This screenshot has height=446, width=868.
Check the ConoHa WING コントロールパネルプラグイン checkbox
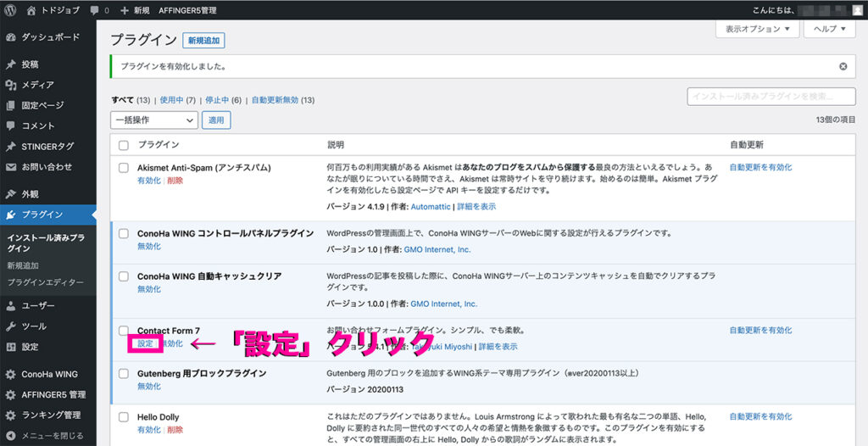(124, 233)
